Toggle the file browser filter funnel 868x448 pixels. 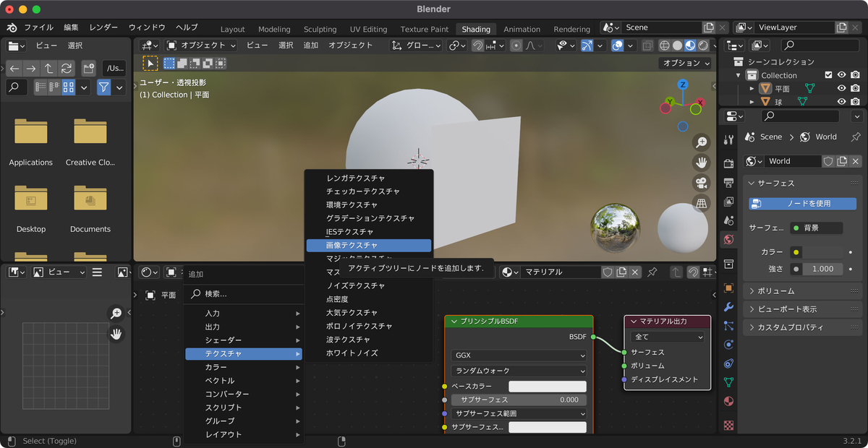tap(104, 87)
